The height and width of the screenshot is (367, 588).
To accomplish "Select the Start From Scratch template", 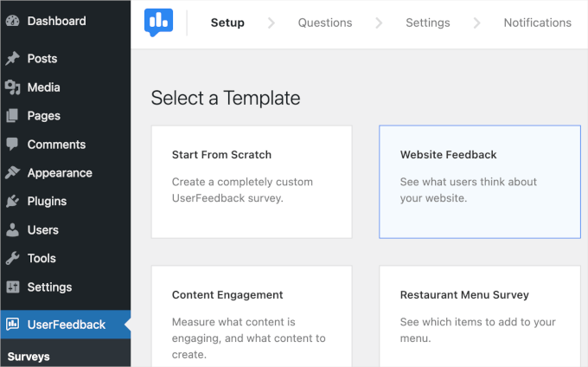I will coord(252,182).
